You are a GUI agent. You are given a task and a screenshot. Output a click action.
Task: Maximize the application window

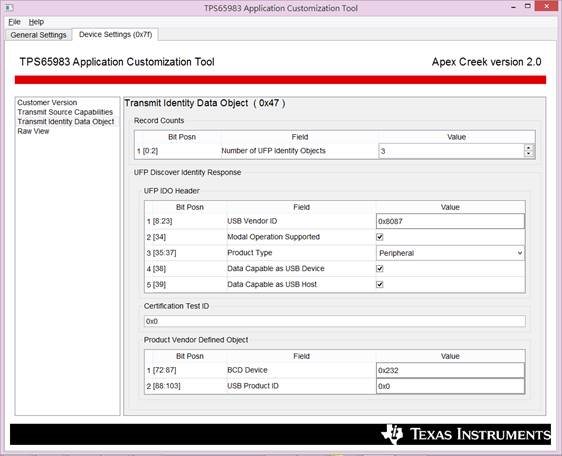[x=528, y=6]
